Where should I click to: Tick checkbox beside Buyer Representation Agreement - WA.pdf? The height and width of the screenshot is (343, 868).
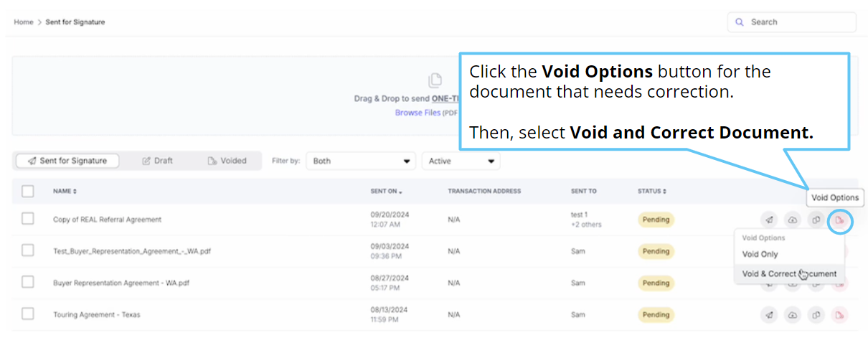click(28, 282)
